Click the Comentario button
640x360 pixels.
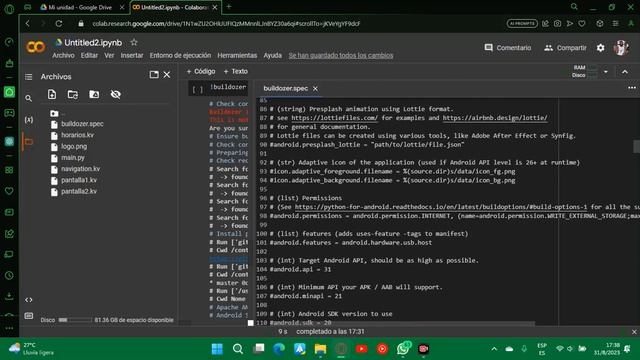[508, 48]
